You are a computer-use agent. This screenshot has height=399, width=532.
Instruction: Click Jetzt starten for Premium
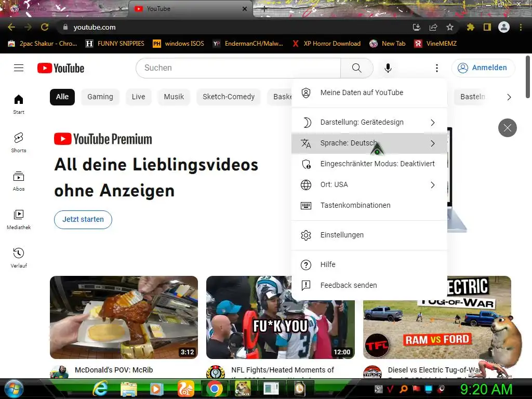pos(83,220)
